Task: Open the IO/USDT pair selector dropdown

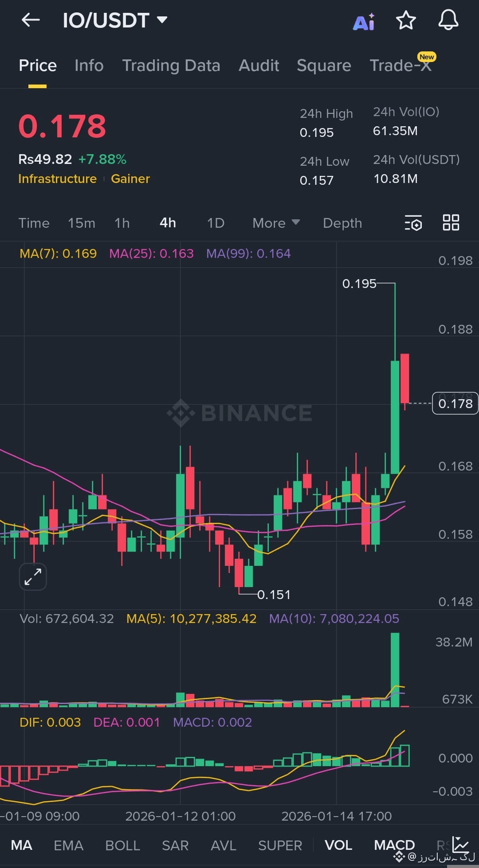Action: pos(115,20)
